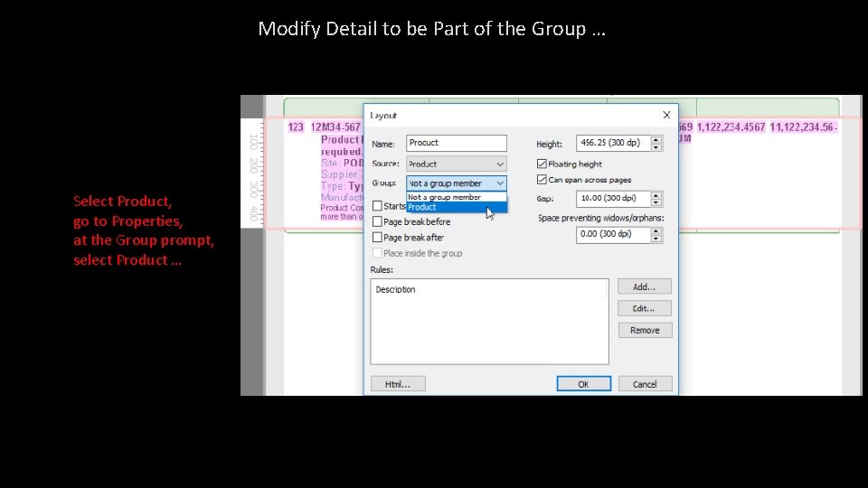Image resolution: width=868 pixels, height=488 pixels.
Task: Enable the Starts checkbox
Action: pos(378,206)
